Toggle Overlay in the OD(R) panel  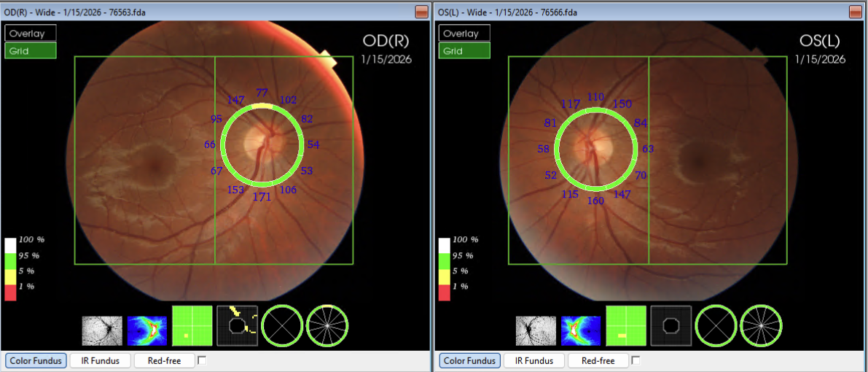[x=31, y=34]
